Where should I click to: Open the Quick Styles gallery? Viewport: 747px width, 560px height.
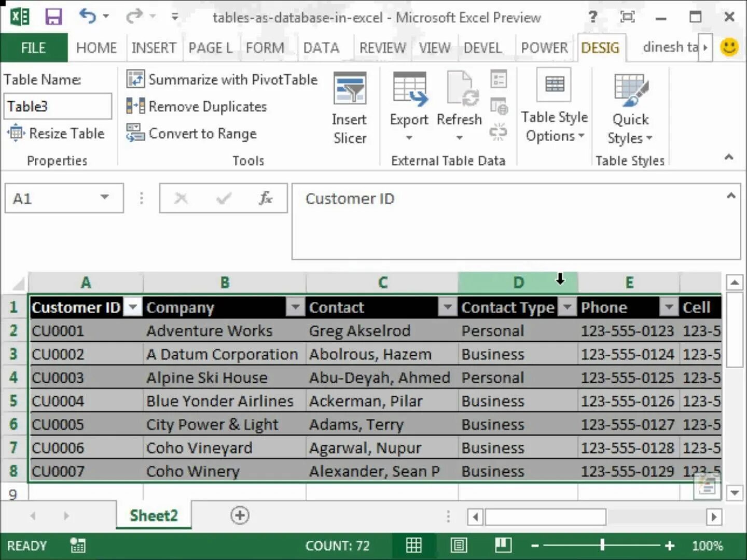pos(630,108)
